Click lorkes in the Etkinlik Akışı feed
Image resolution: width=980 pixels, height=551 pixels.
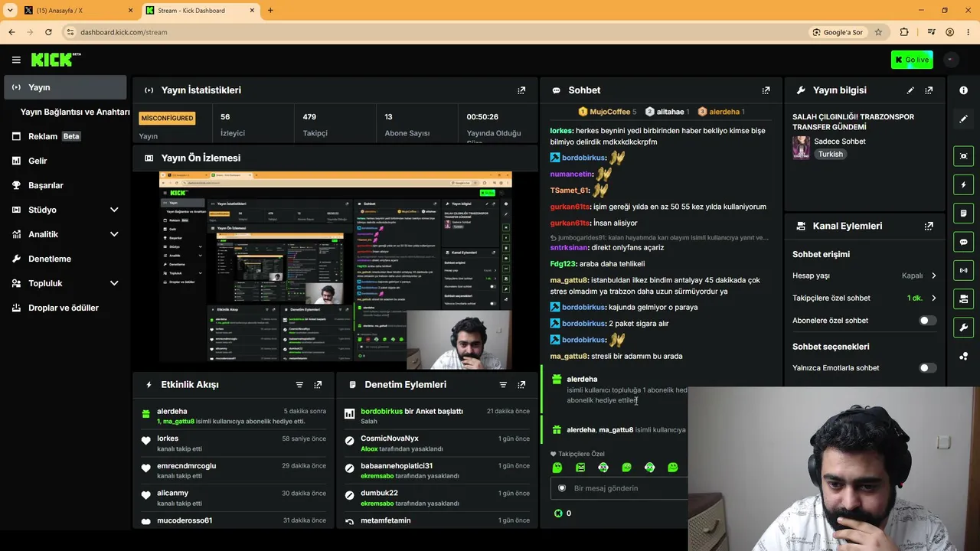pos(168,439)
